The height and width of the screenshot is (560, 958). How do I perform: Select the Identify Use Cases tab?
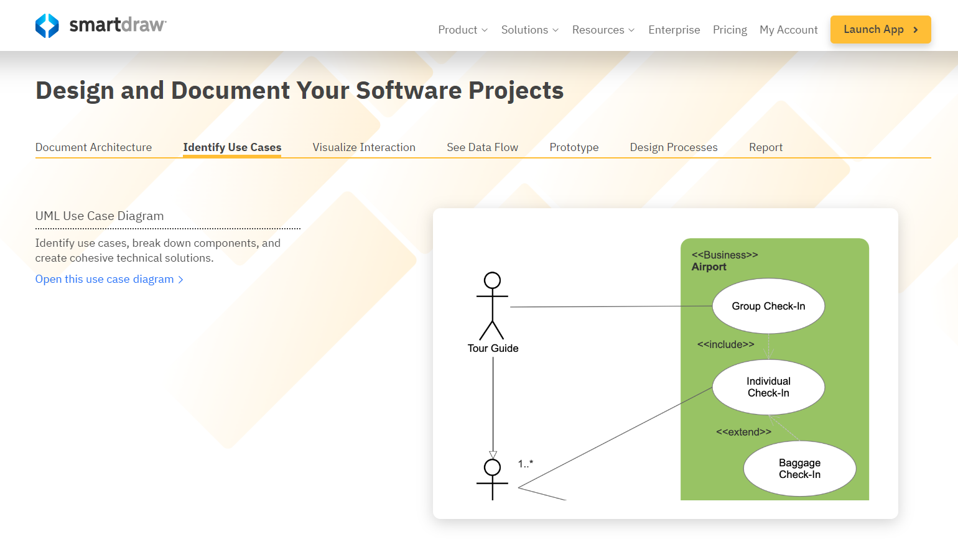point(232,147)
